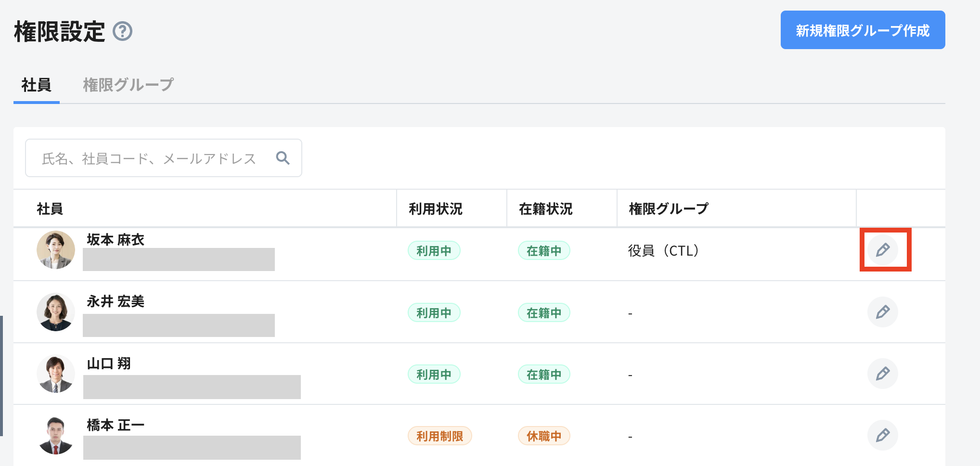Edit permissions for 坂本 麻衣
Image resolution: width=980 pixels, height=466 pixels.
(x=883, y=250)
